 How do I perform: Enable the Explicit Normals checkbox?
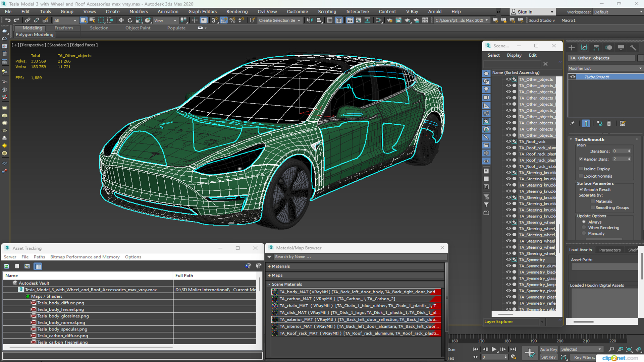581,176
